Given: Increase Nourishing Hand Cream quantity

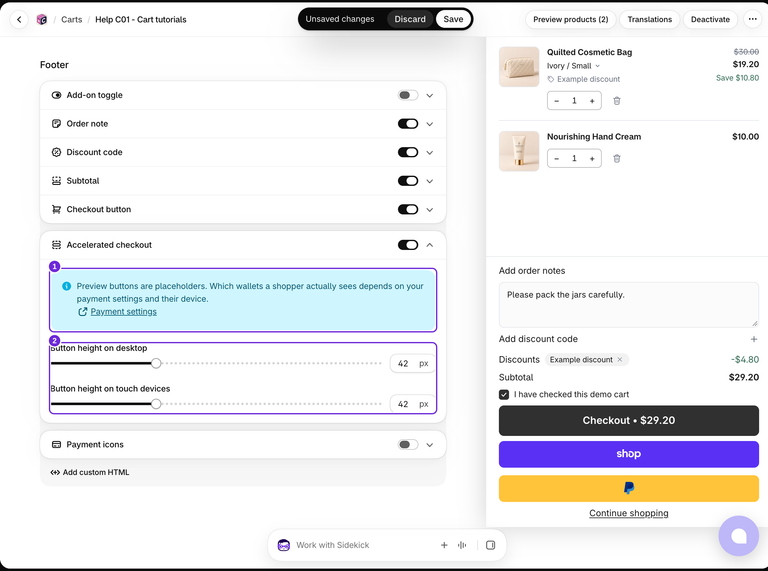Looking at the screenshot, I should tap(592, 159).
